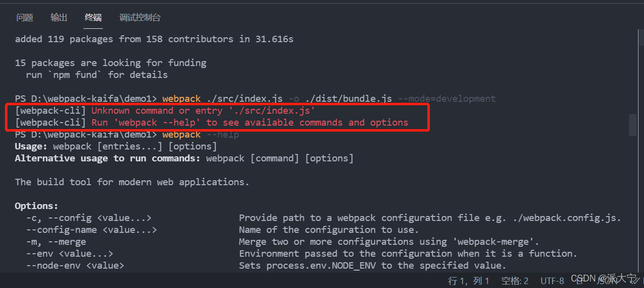Change file encoding via UTF-8 indicator
The height and width of the screenshot is (288, 644).
click(552, 280)
